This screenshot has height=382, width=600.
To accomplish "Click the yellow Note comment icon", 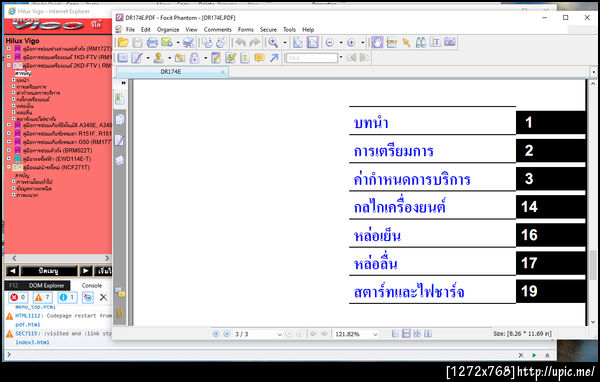I will pyautogui.click(x=259, y=58).
